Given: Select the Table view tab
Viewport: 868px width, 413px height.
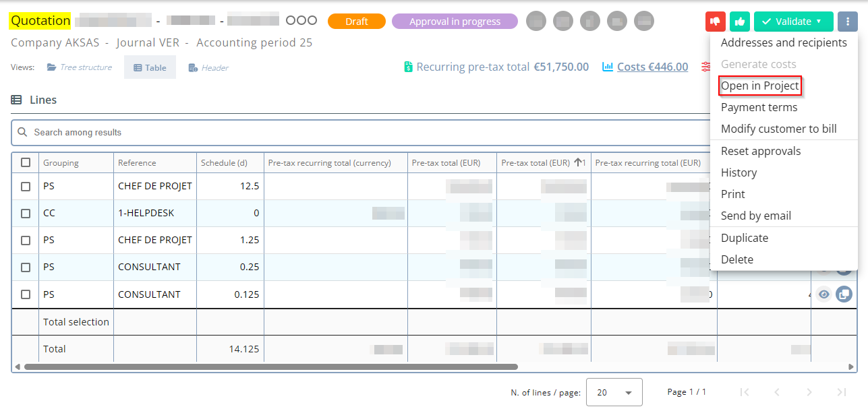Looking at the screenshot, I should click(150, 67).
